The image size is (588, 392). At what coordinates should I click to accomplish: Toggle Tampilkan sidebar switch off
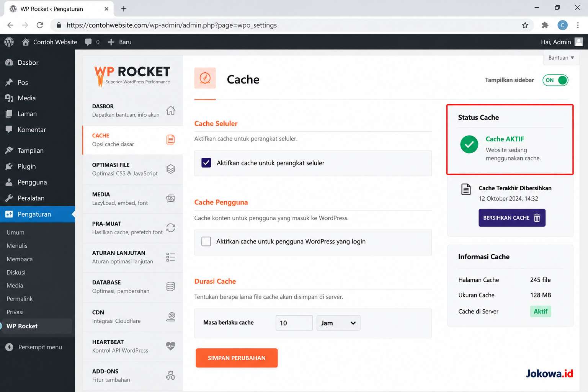(x=555, y=80)
